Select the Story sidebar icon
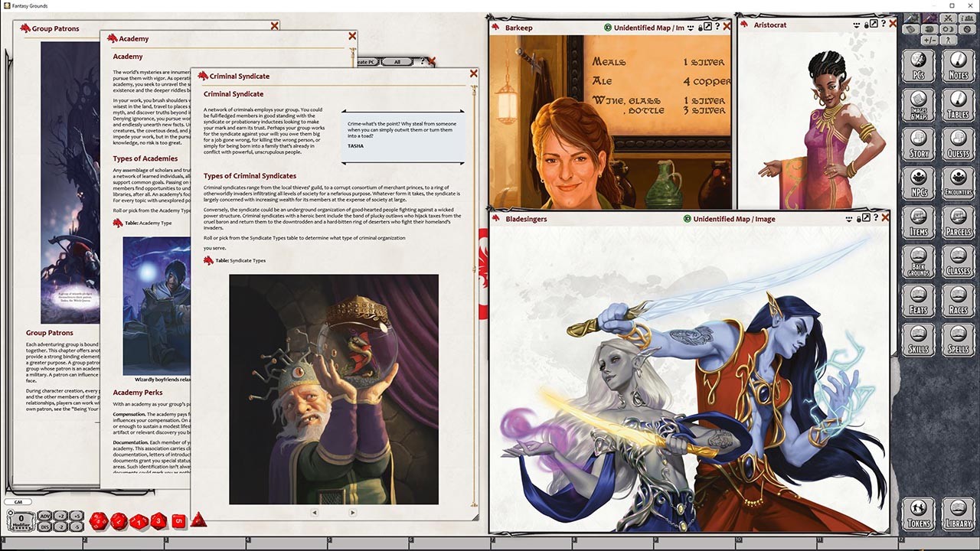Screen dimensions: 980x551 (919, 143)
